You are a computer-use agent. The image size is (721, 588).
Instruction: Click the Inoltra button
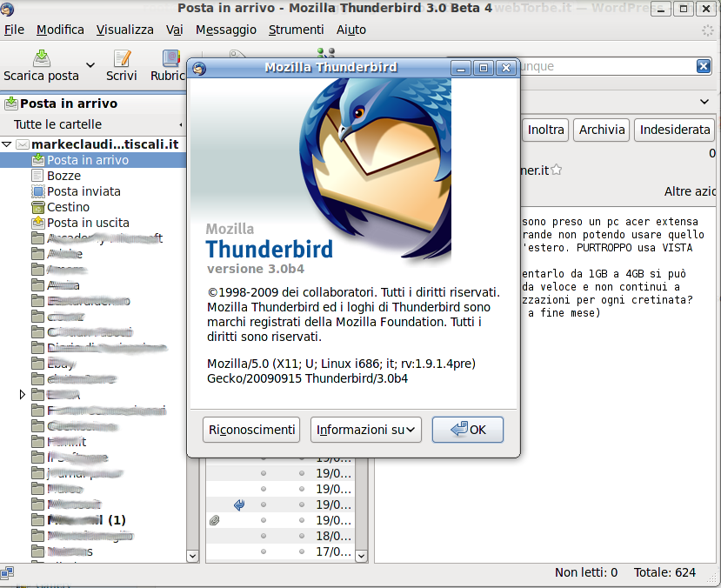pyautogui.click(x=545, y=130)
